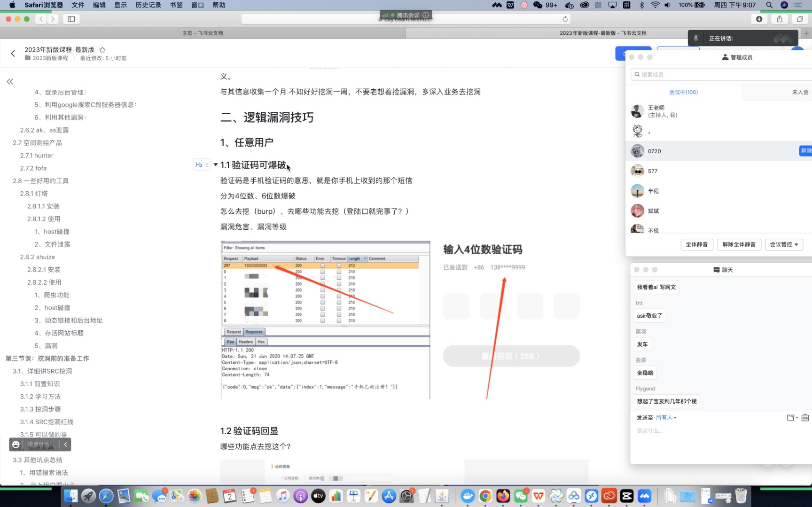Star the 2023年新版课程-最新版 document
Viewport: 812px width, 507px height.
point(102,50)
